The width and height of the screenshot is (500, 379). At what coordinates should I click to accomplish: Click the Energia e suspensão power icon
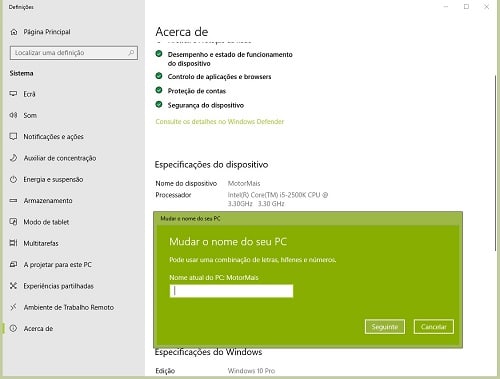13,179
